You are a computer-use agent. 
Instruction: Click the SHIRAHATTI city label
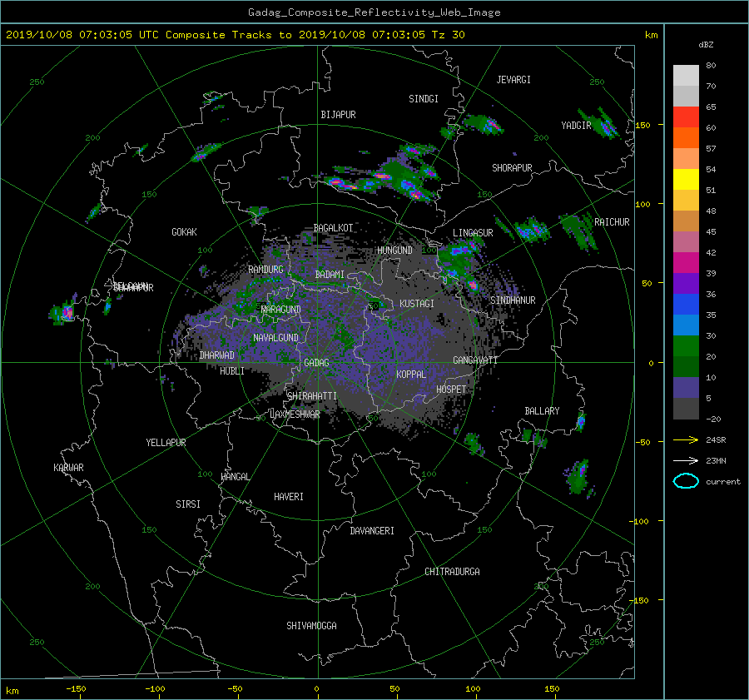pyautogui.click(x=312, y=396)
